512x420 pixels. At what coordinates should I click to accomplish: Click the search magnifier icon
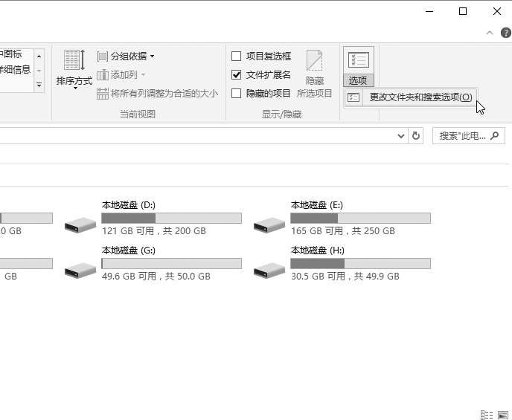tap(494, 135)
